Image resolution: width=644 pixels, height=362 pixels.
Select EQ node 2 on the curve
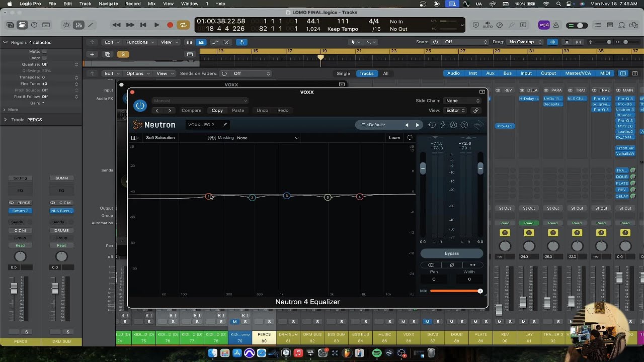pyautogui.click(x=252, y=198)
